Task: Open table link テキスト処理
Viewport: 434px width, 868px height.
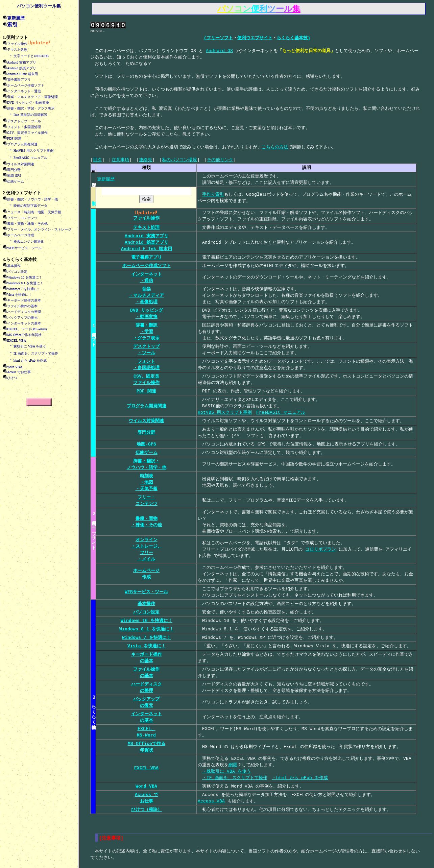Action: [146, 227]
